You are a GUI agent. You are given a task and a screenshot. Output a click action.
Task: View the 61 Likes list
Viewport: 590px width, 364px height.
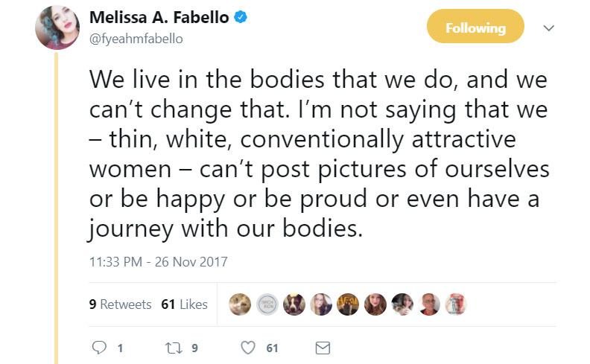pos(184,304)
